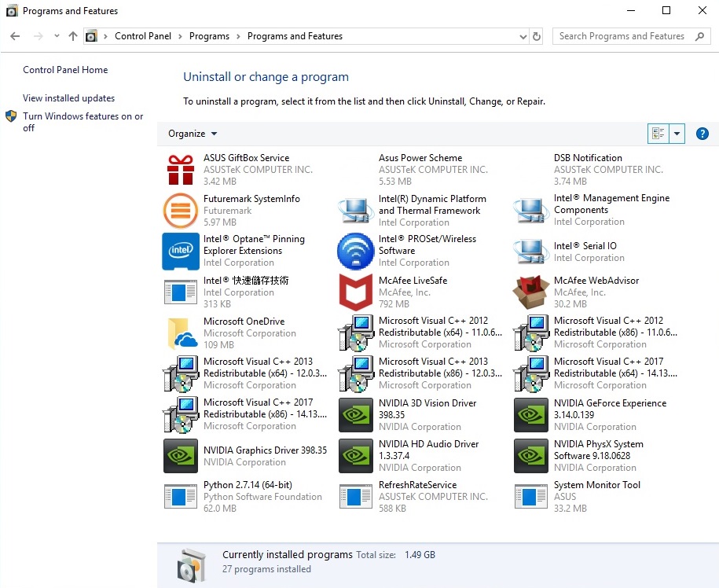Open the Organize dropdown menu
Screen dimensions: 719x588
(193, 134)
